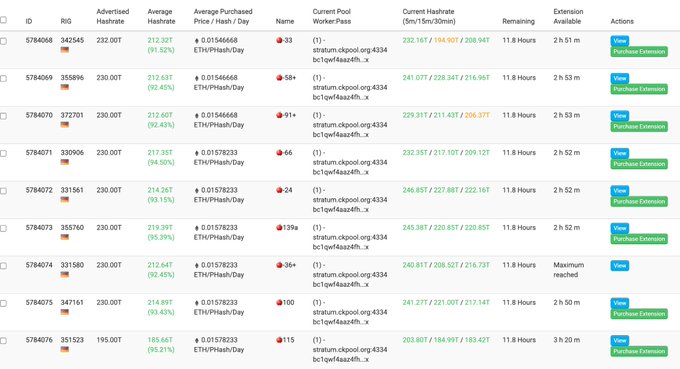Select checkbox for rental 5784074
The width and height of the screenshot is (680, 369).
(x=3, y=266)
